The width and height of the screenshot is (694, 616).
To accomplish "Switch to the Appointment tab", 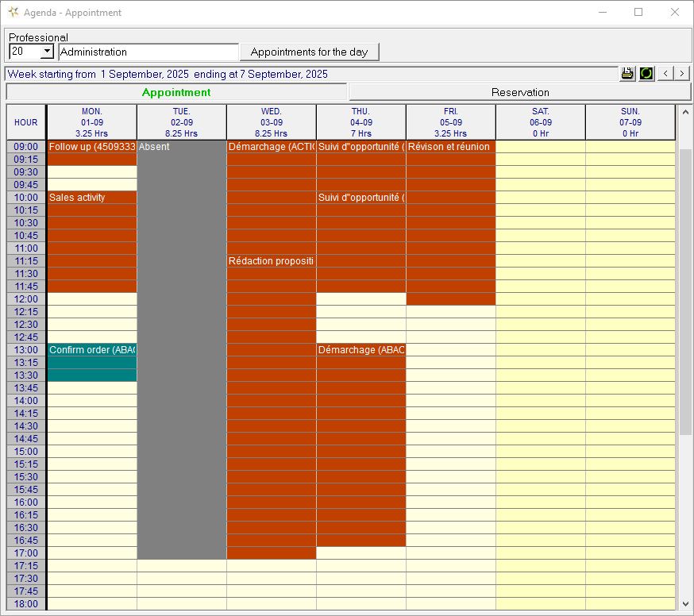I will (x=176, y=92).
